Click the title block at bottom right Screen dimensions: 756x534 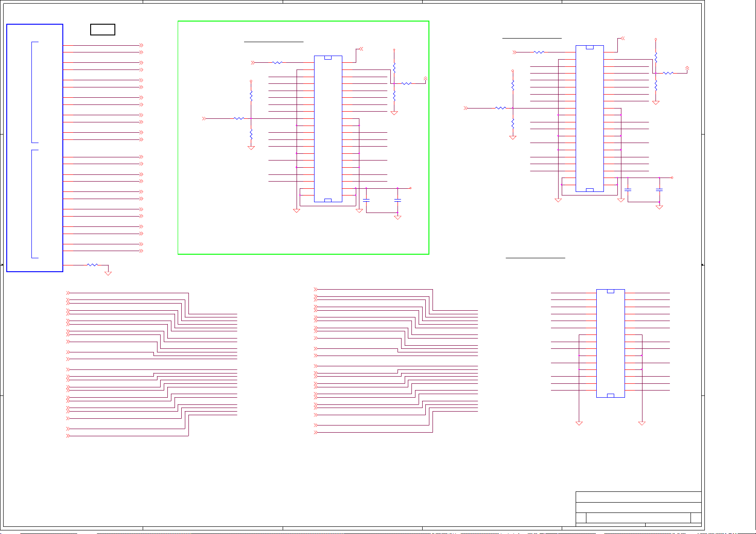click(x=638, y=508)
